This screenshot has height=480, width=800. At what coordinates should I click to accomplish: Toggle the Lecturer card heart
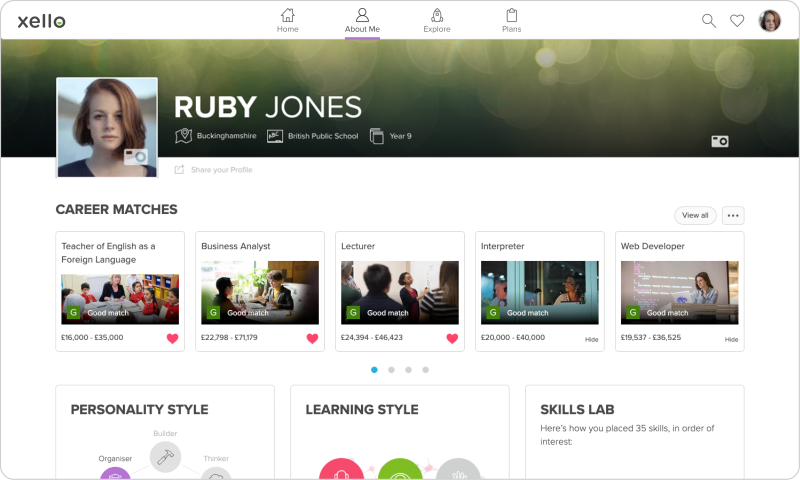click(452, 338)
